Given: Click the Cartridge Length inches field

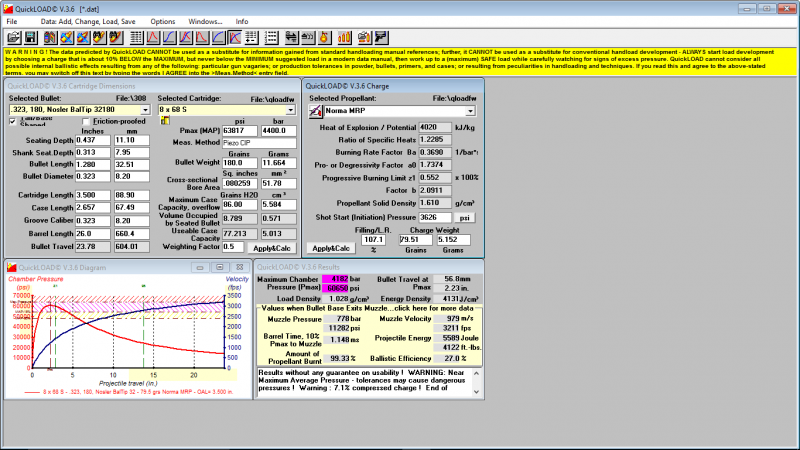Looking at the screenshot, I should 92,195.
